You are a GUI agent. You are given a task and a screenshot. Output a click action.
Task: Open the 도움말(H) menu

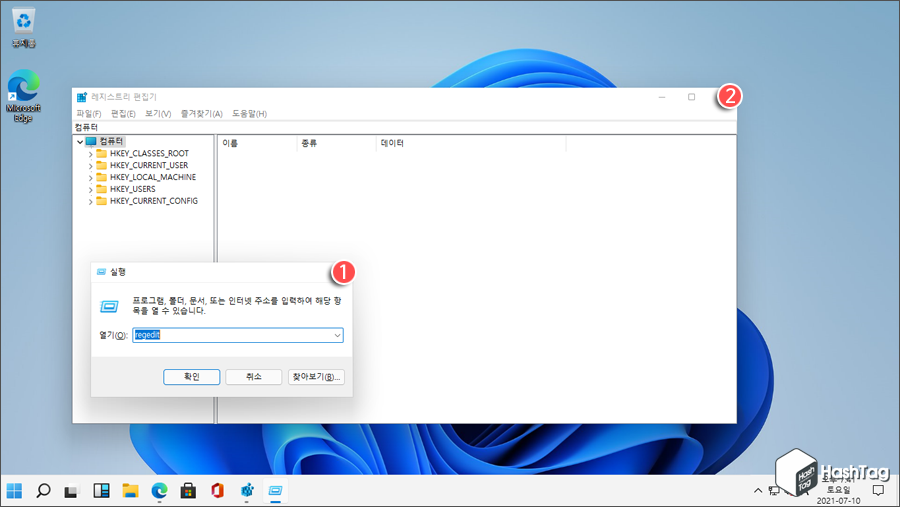point(249,114)
